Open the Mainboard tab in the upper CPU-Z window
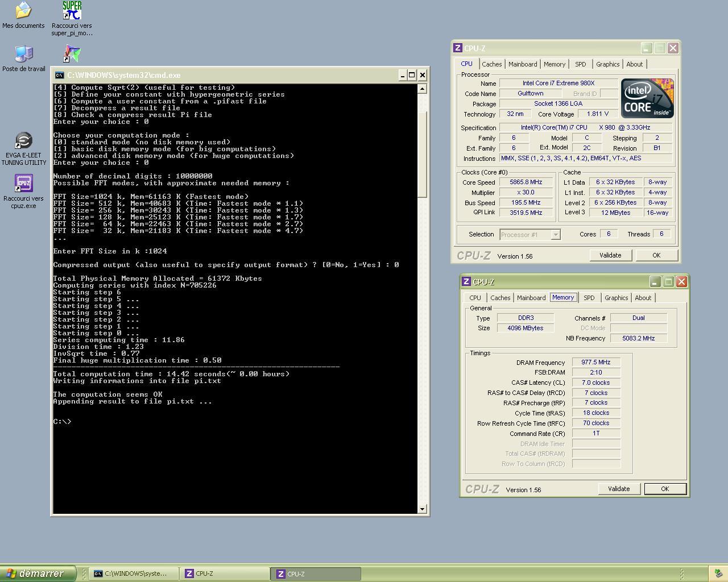728x582 pixels. [523, 64]
